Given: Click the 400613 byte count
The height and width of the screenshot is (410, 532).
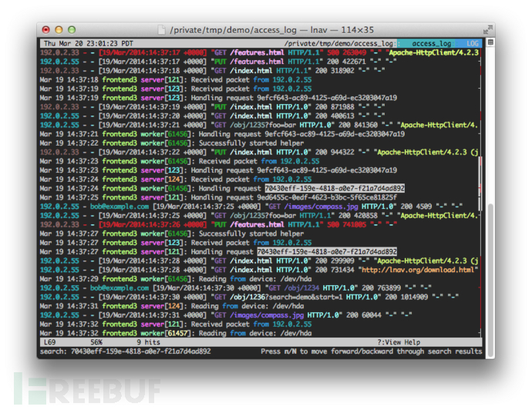Looking at the screenshot, I should click(x=342, y=116).
